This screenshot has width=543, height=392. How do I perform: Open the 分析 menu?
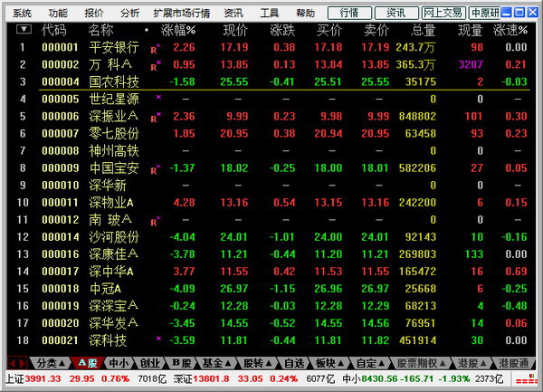[129, 14]
